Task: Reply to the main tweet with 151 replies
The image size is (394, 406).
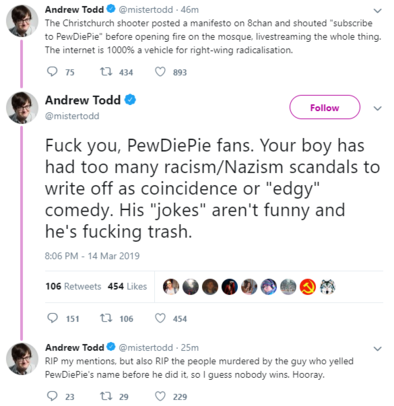Action: pos(52,318)
